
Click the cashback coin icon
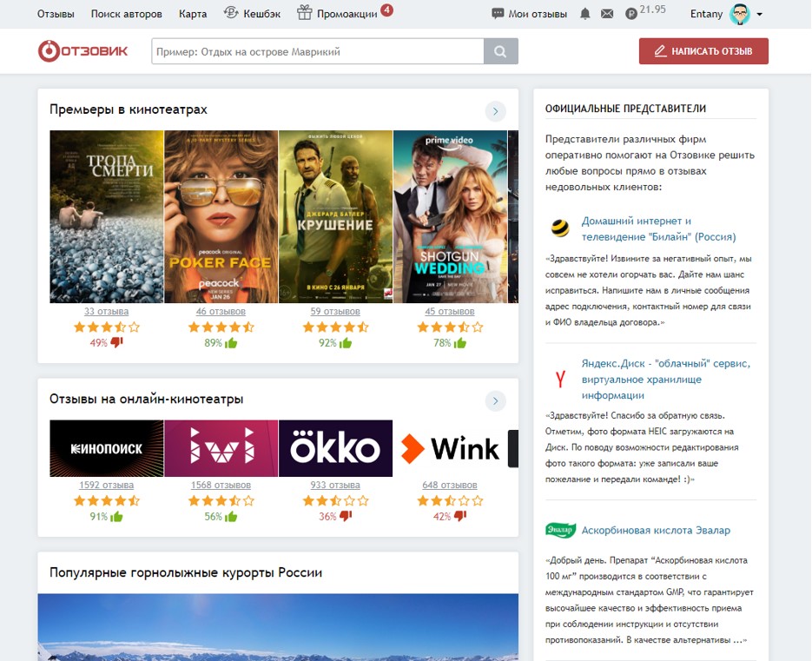231,12
